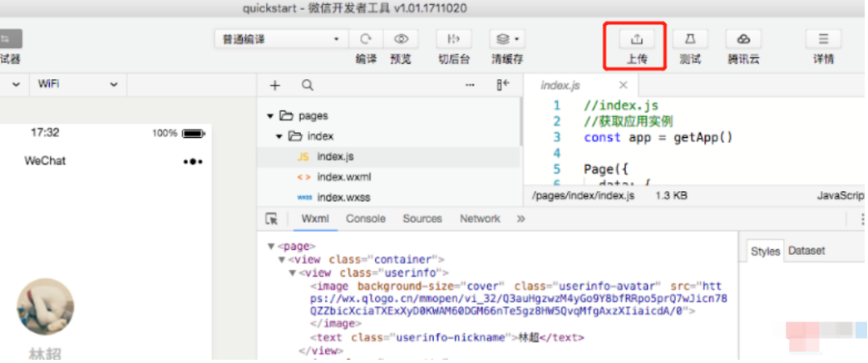Click the 测试 test flask icon
The image size is (868, 363).
click(x=690, y=39)
